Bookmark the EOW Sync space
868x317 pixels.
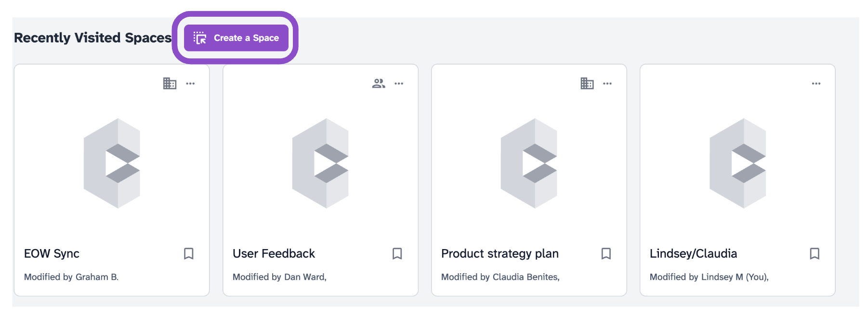189,253
